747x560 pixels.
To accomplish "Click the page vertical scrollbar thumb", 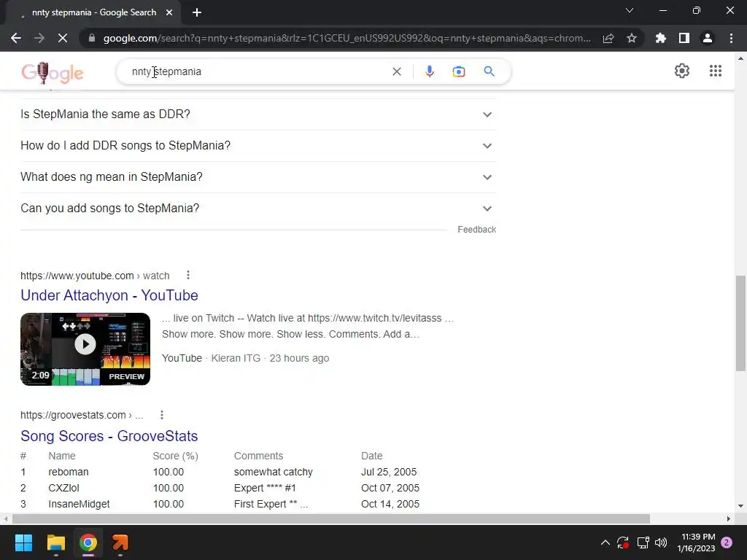I will coord(740,323).
